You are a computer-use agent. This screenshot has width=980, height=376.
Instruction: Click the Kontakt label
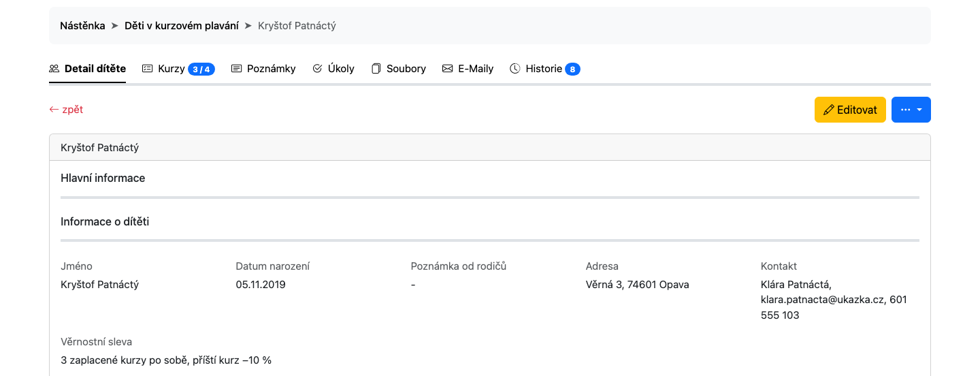[x=779, y=266]
